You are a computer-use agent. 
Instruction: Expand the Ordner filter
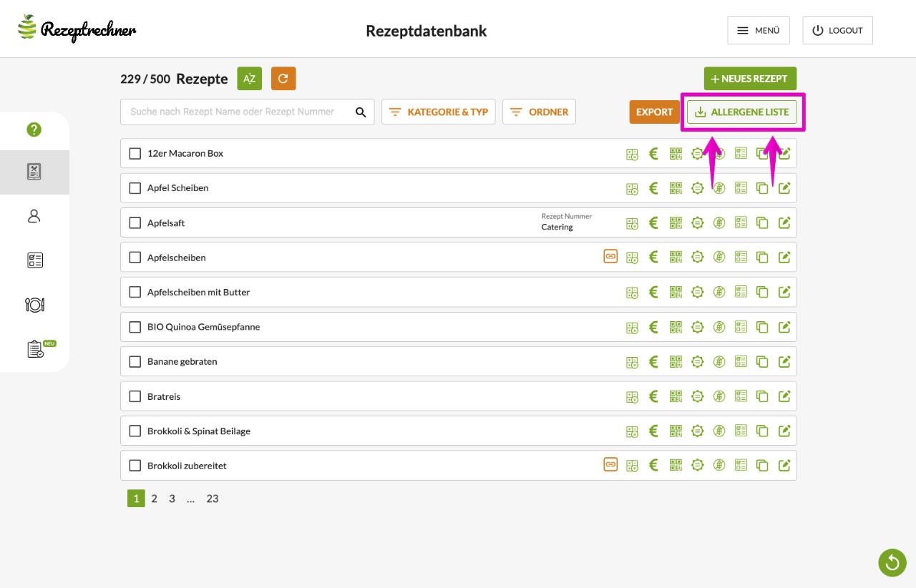click(539, 112)
